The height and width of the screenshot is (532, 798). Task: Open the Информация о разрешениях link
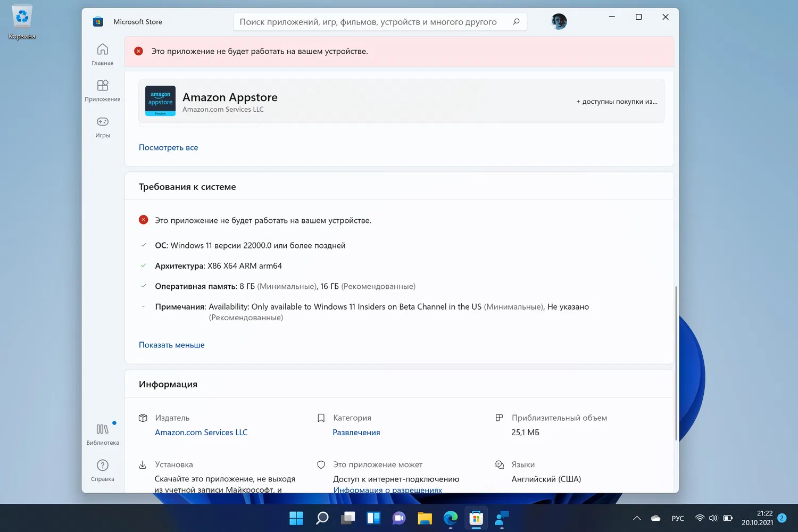(387, 489)
